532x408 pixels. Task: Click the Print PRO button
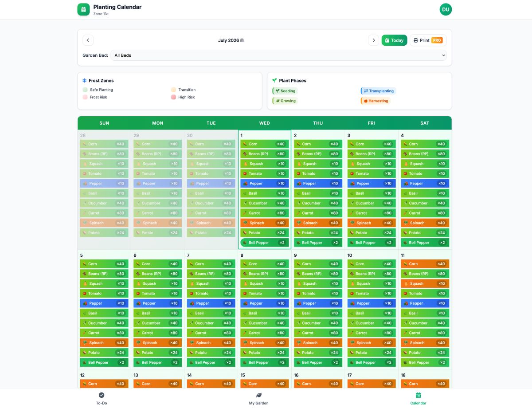pos(428,40)
